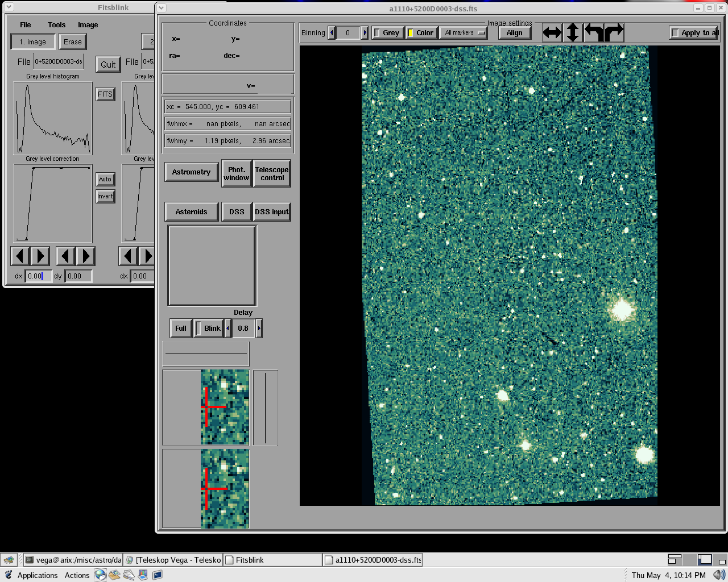
Task: Click the Thu May 4 clock in panel
Action: pos(669,575)
